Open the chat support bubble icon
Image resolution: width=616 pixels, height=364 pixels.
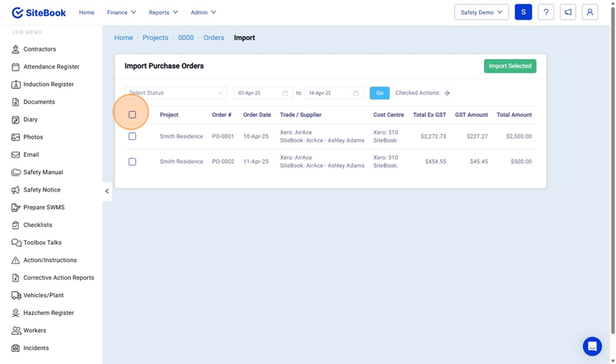(592, 346)
